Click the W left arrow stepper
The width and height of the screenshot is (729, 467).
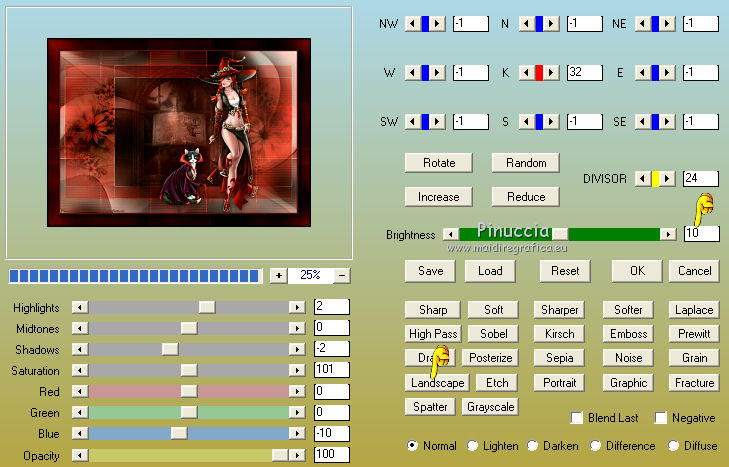pyautogui.click(x=412, y=73)
